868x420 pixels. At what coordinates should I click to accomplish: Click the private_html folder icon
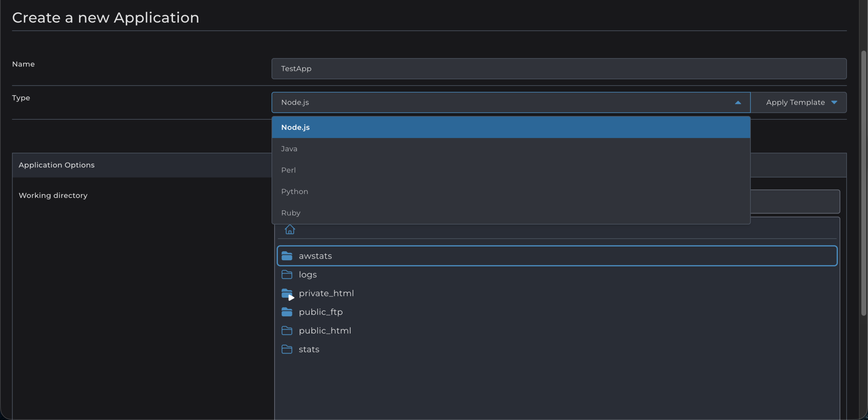pyautogui.click(x=287, y=293)
